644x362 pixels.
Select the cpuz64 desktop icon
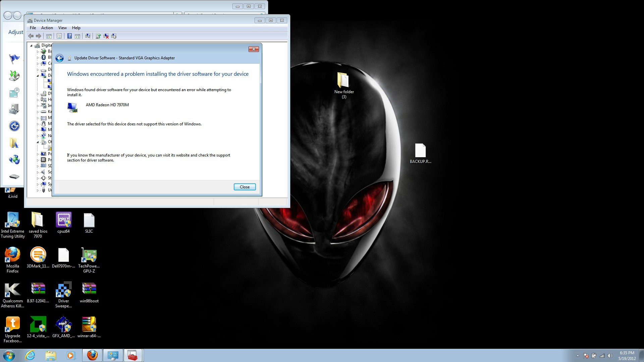point(63,223)
